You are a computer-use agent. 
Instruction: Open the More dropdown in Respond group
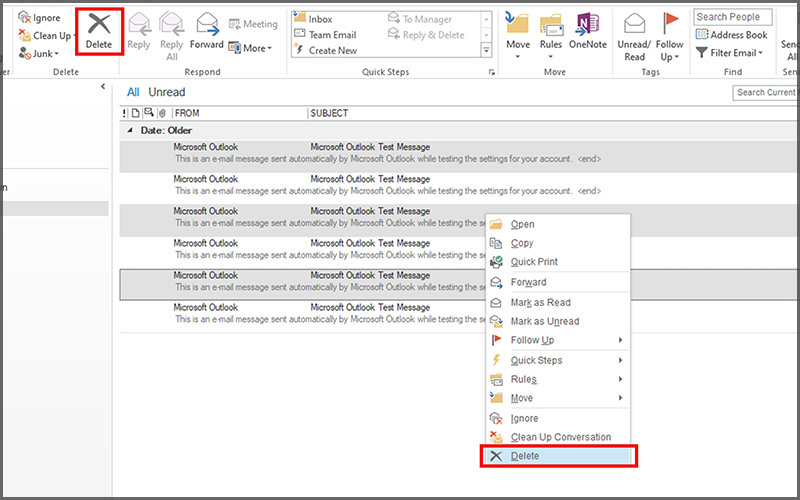[250, 48]
